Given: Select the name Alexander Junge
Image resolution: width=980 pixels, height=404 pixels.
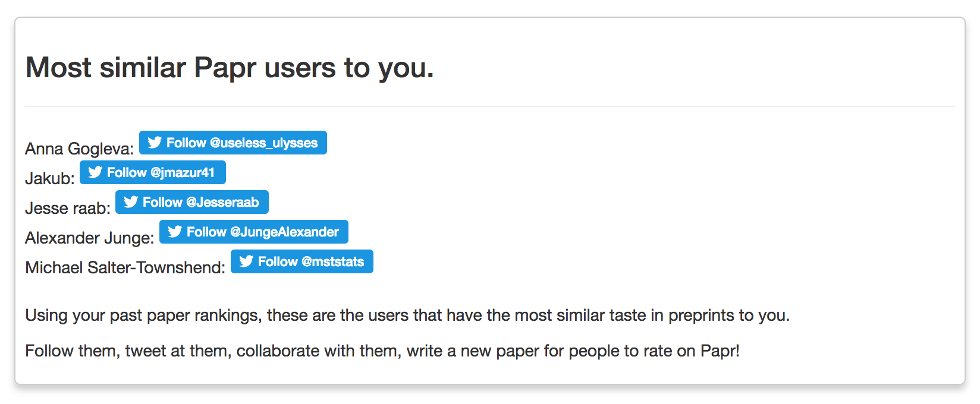Looking at the screenshot, I should (x=89, y=238).
